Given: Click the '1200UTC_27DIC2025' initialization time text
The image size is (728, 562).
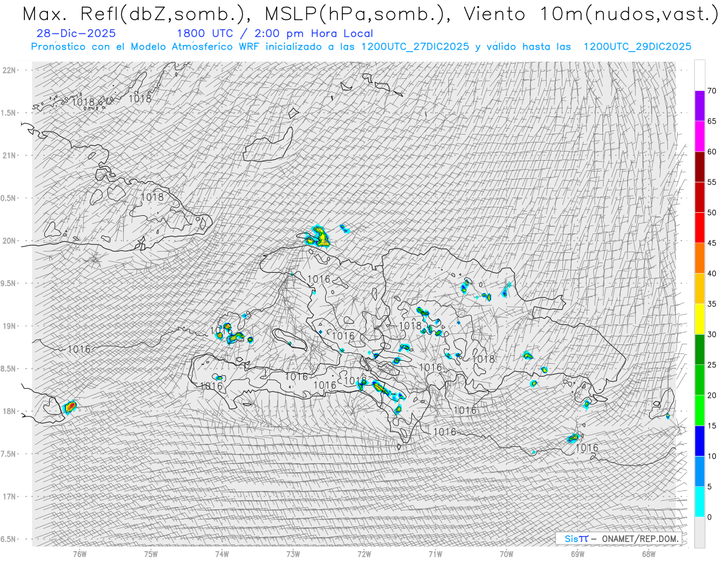Looking at the screenshot, I should point(415,47).
